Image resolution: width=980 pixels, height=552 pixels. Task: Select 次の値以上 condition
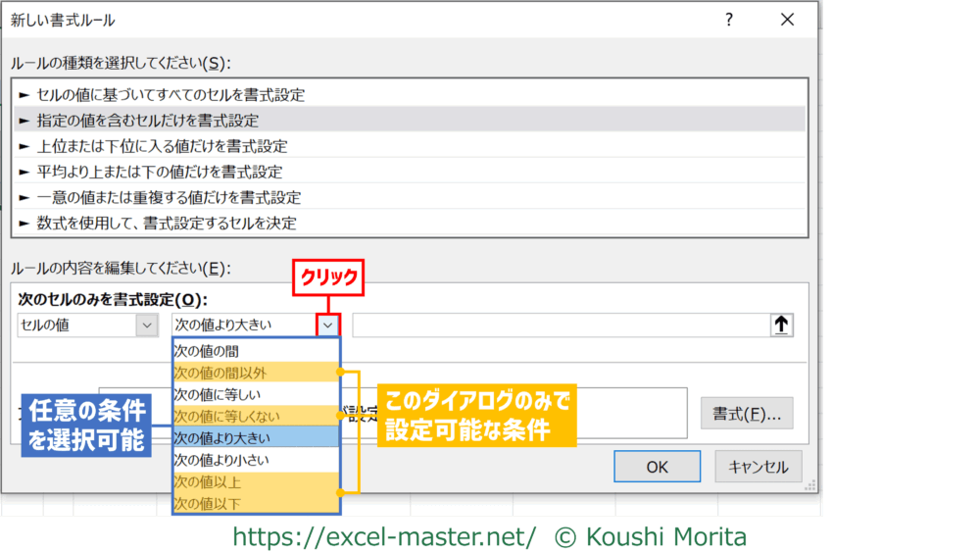(x=255, y=481)
